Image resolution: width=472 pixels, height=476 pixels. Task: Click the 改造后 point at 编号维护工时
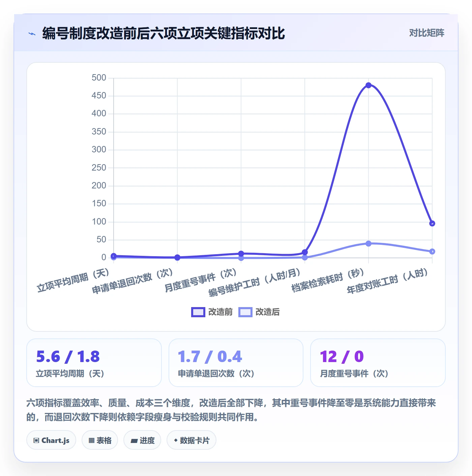305,258
